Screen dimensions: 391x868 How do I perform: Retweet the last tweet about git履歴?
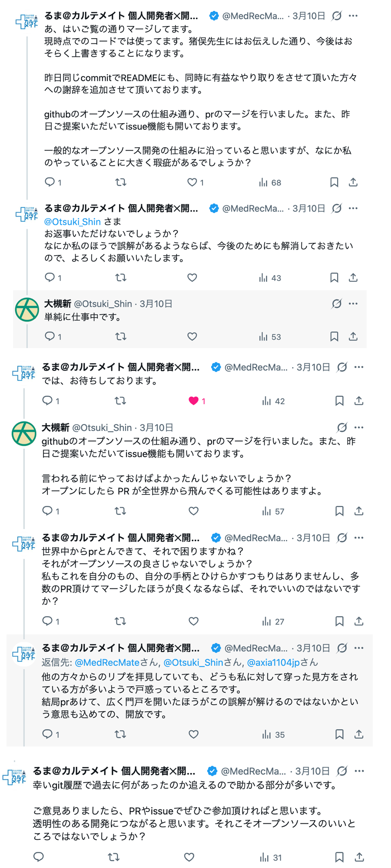click(114, 857)
